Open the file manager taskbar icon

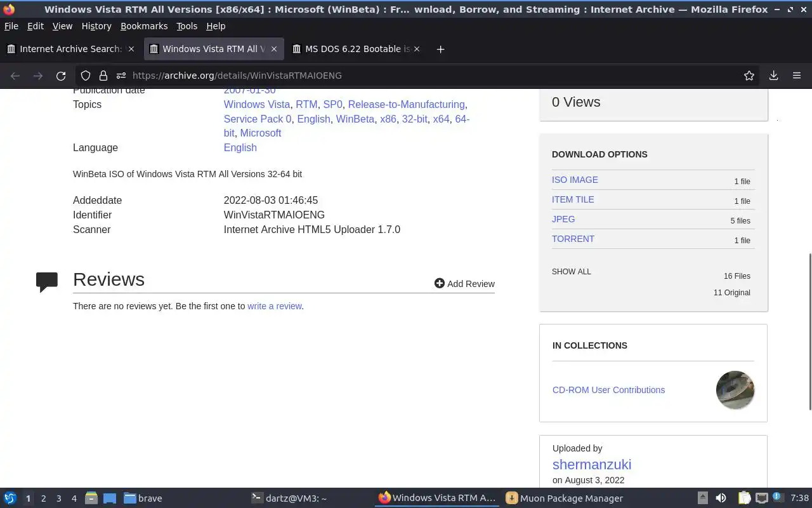pos(91,498)
